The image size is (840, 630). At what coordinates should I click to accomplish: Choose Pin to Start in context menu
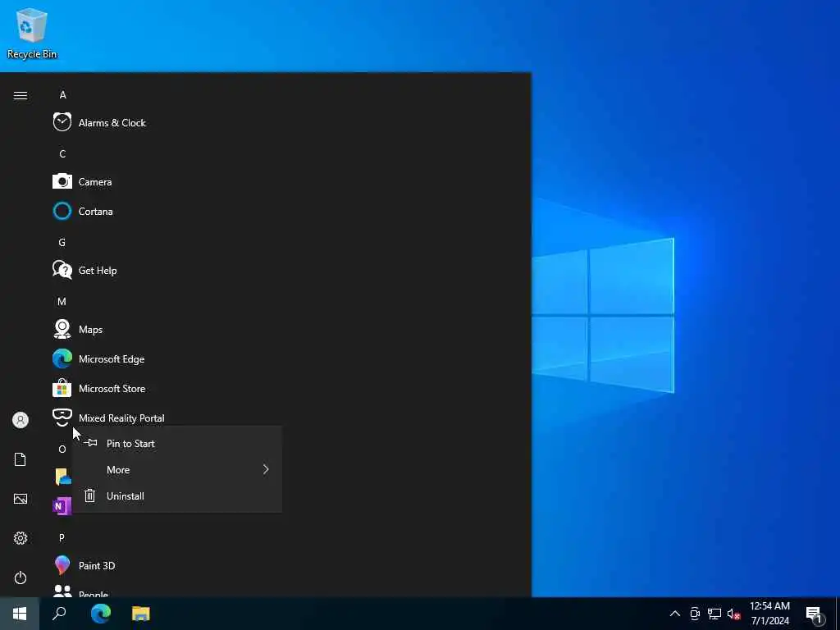tap(177, 444)
